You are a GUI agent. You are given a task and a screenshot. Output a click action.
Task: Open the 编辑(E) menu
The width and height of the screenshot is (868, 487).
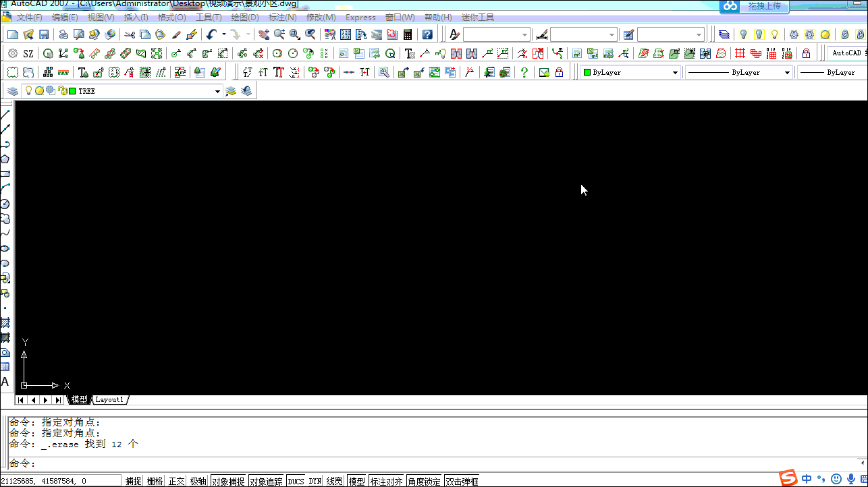tap(65, 18)
